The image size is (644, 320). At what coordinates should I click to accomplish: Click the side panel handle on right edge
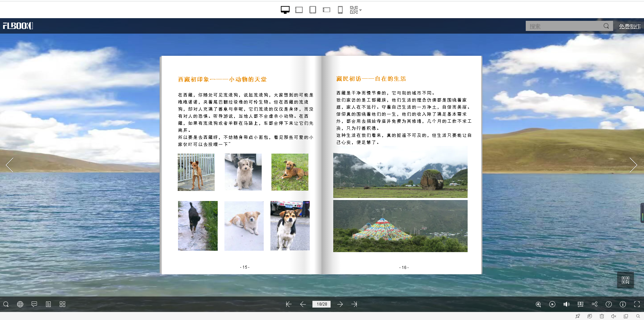tap(642, 213)
